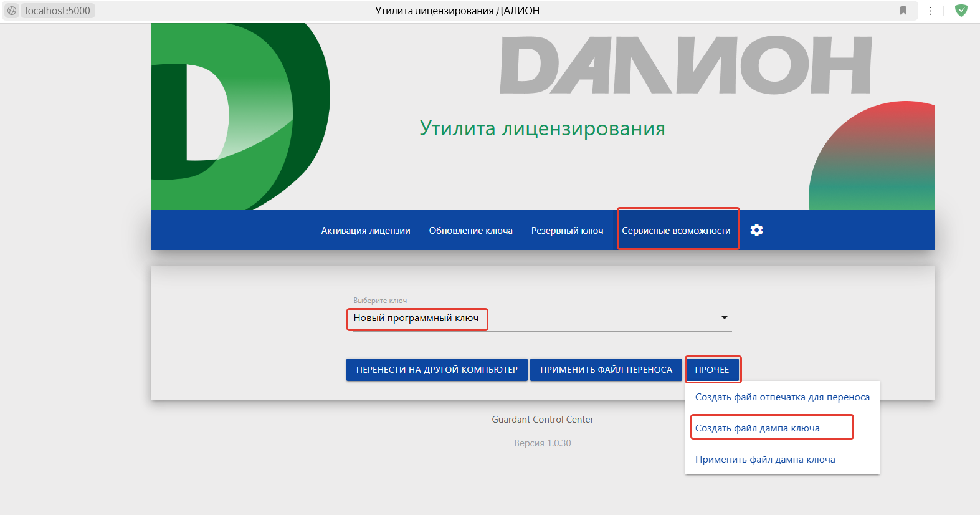Open the ПРОЧЕЕ dropdown button
Viewport: 980px width, 515px height.
coord(712,370)
